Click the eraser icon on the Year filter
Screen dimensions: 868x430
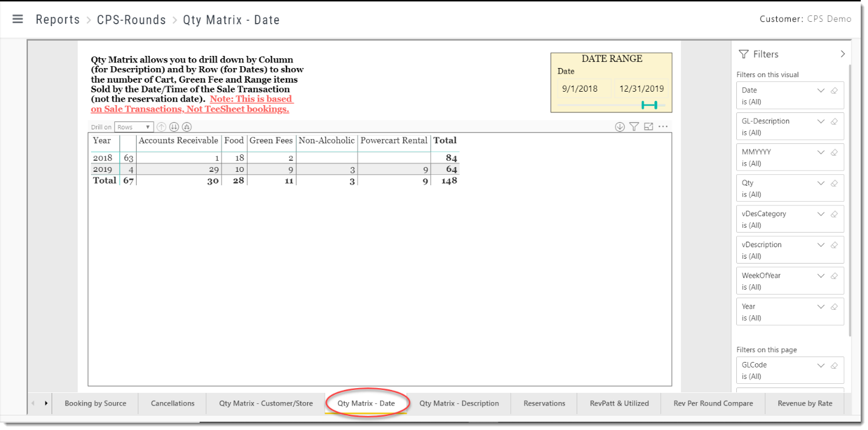tap(834, 306)
